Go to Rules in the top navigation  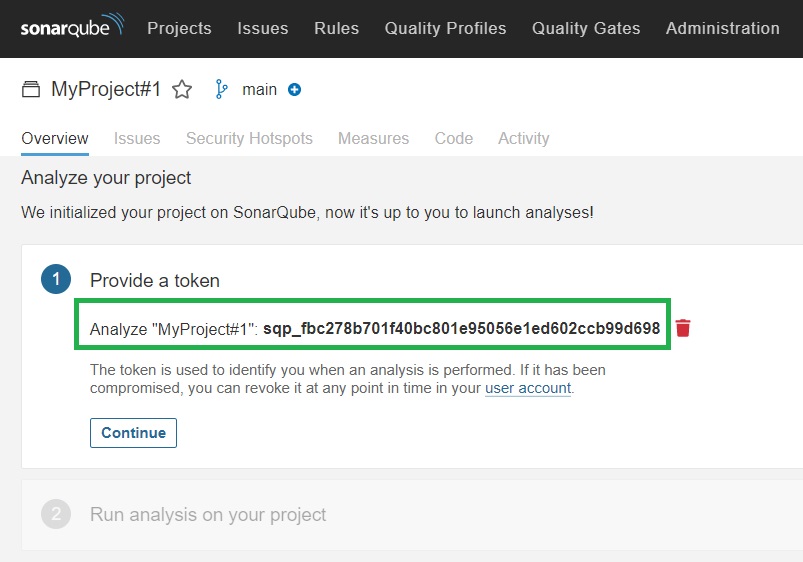[336, 28]
